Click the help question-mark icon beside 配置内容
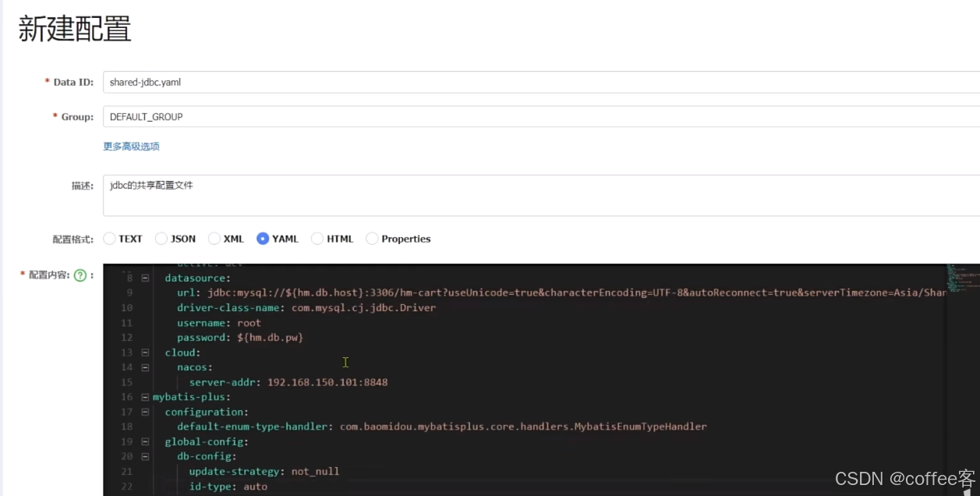 [80, 275]
